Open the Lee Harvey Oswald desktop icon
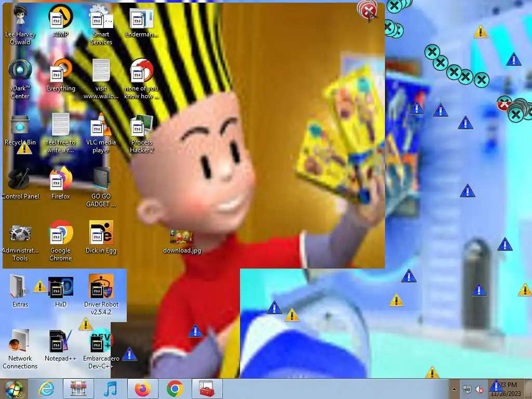 [20, 25]
